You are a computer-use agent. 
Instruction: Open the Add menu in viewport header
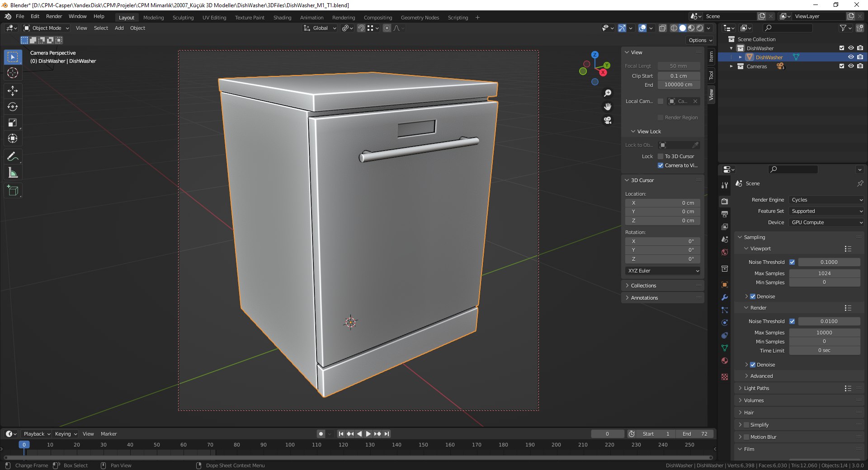(x=119, y=28)
